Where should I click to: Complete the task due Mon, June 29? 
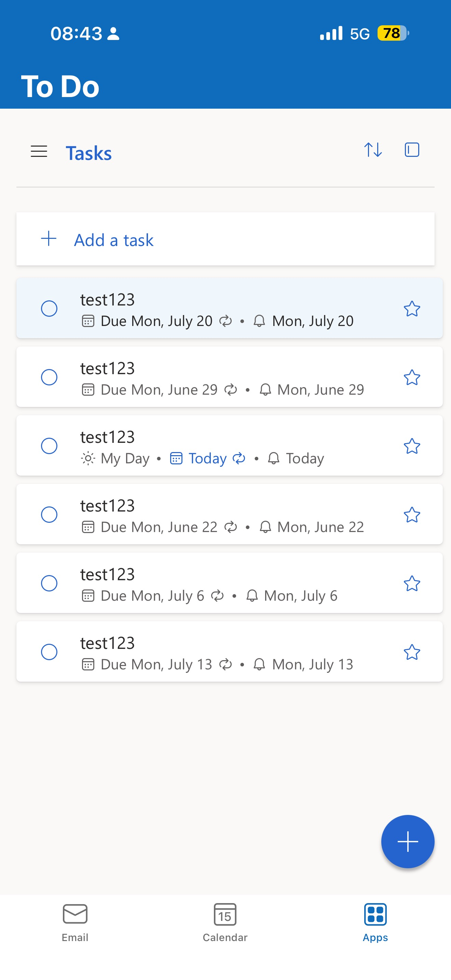coord(49,377)
